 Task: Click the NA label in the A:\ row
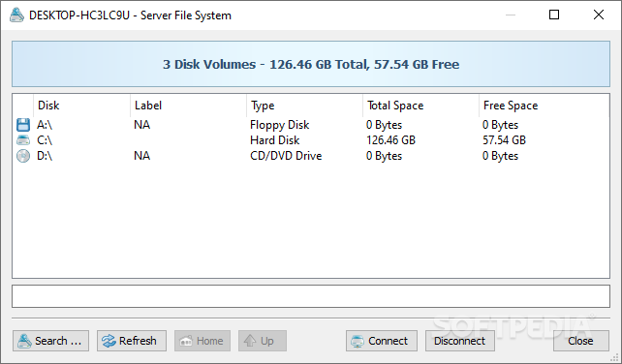click(x=142, y=125)
